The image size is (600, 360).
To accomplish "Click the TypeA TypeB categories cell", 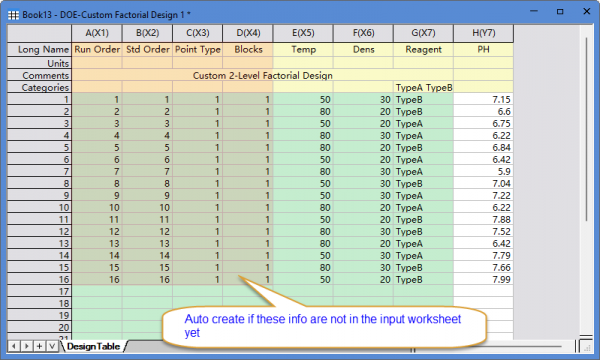I will 423,87.
